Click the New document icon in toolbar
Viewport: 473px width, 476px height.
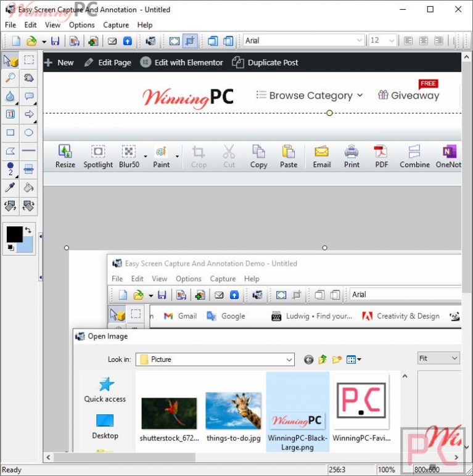16,41
